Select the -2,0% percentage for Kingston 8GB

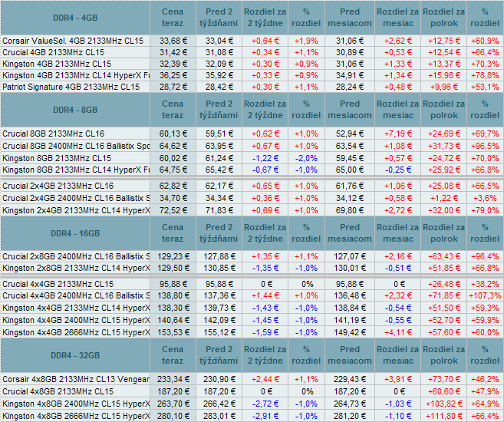pos(306,158)
